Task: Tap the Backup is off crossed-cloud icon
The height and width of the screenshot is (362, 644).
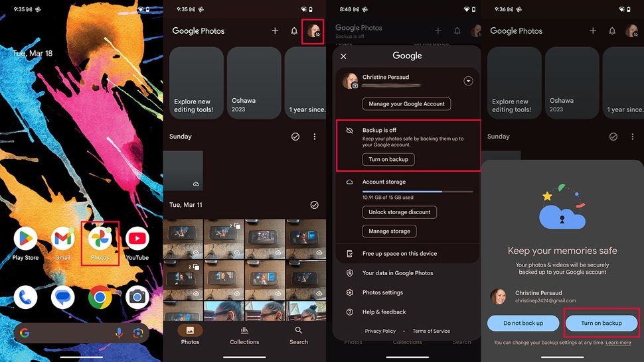Action: pyautogui.click(x=349, y=131)
